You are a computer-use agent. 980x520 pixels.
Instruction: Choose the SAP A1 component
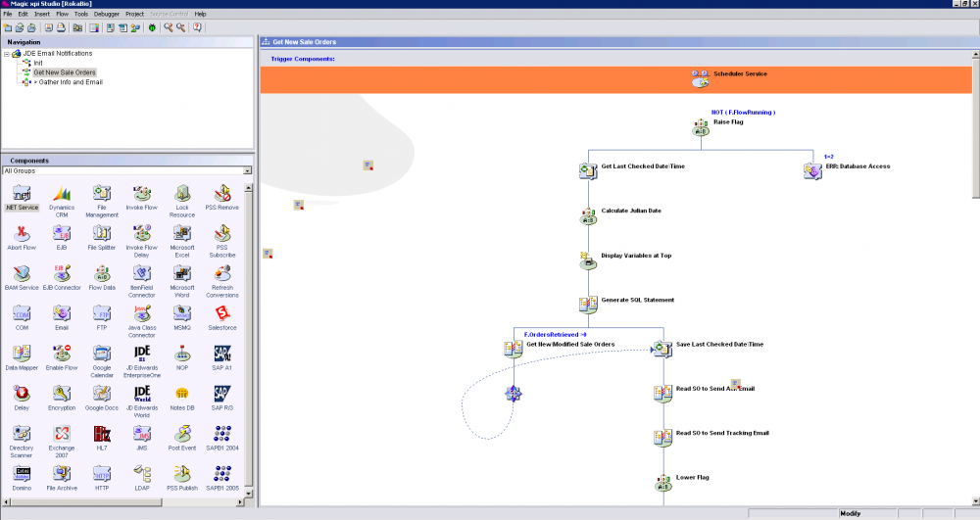click(221, 358)
